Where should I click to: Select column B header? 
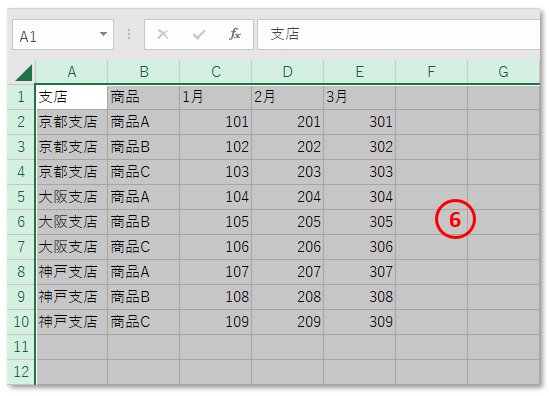click(x=144, y=72)
